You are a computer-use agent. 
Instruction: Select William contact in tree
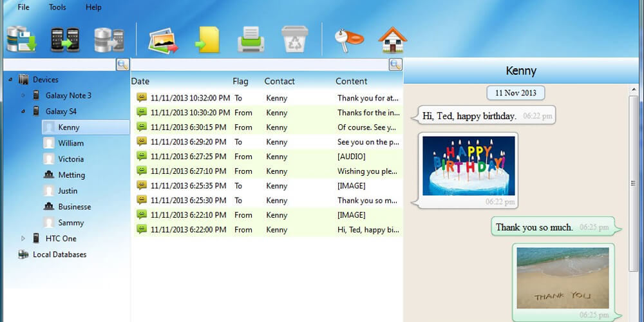71,143
